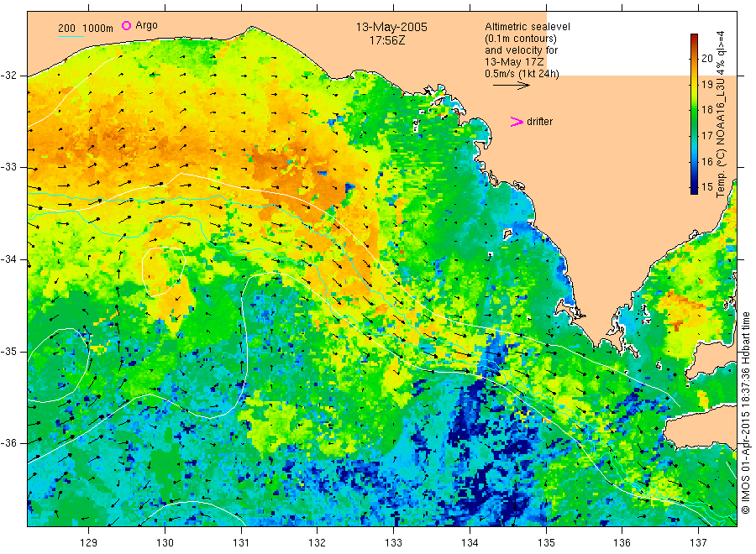Click the '0.5m/s (1kt 24h)' scale text
The height and width of the screenshot is (554, 756).
522,74
